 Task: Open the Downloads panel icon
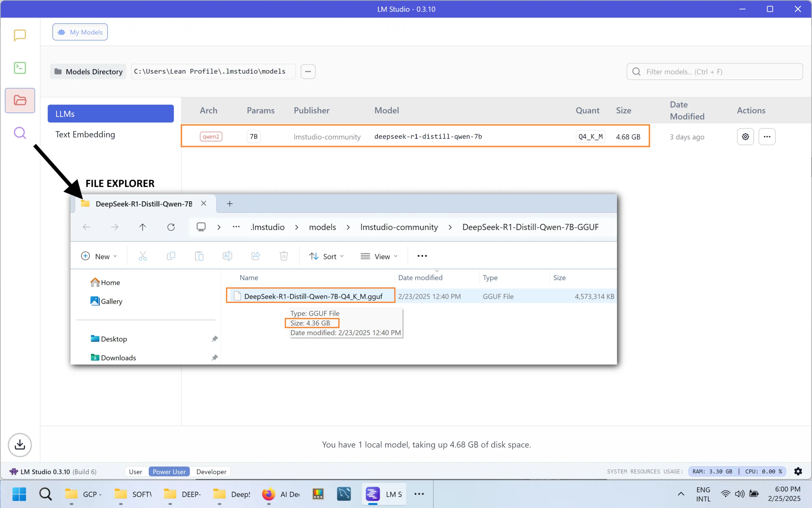click(20, 445)
